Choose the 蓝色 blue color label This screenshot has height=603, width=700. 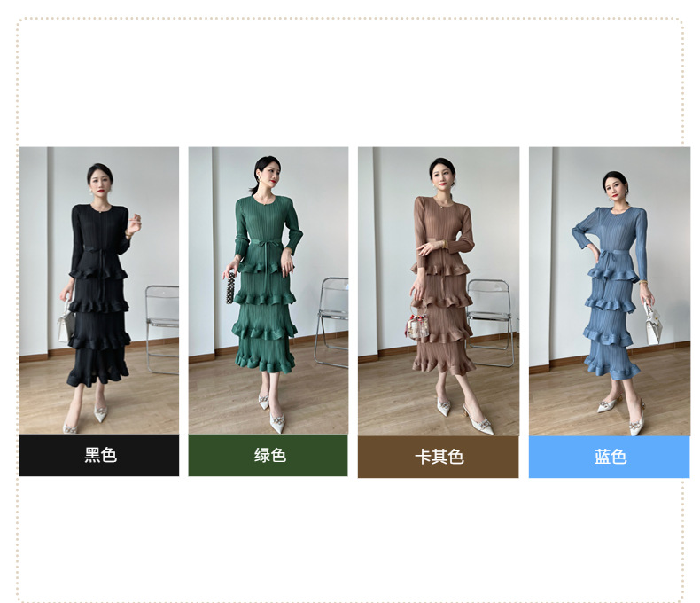click(610, 457)
